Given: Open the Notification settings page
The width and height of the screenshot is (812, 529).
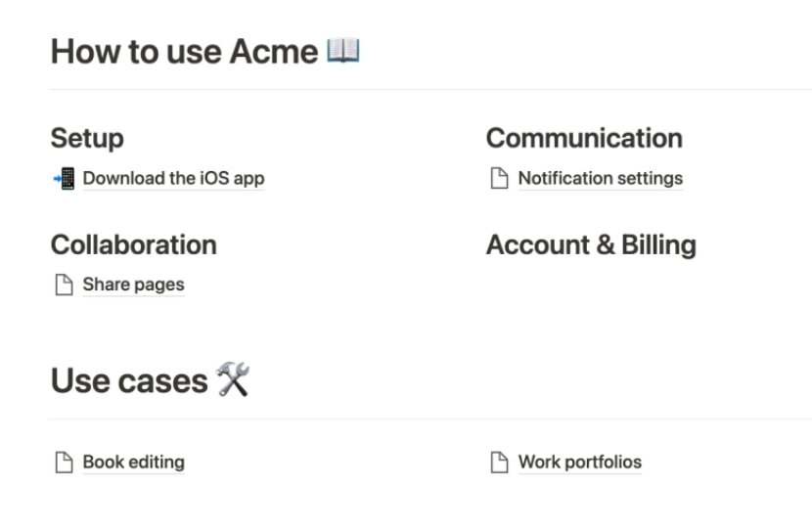Looking at the screenshot, I should (x=601, y=179).
